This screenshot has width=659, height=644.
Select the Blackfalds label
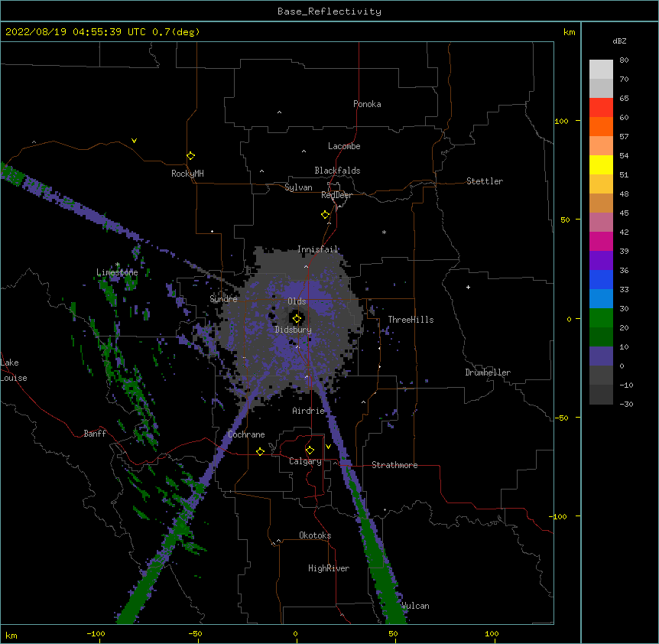337,171
